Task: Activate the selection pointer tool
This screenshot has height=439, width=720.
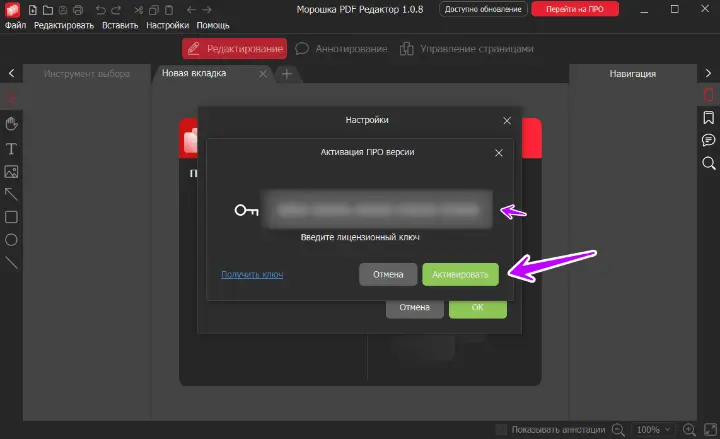Action: coord(11,97)
